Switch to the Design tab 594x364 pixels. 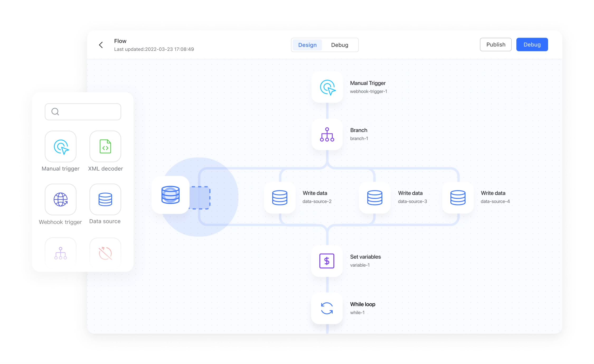[x=307, y=45]
